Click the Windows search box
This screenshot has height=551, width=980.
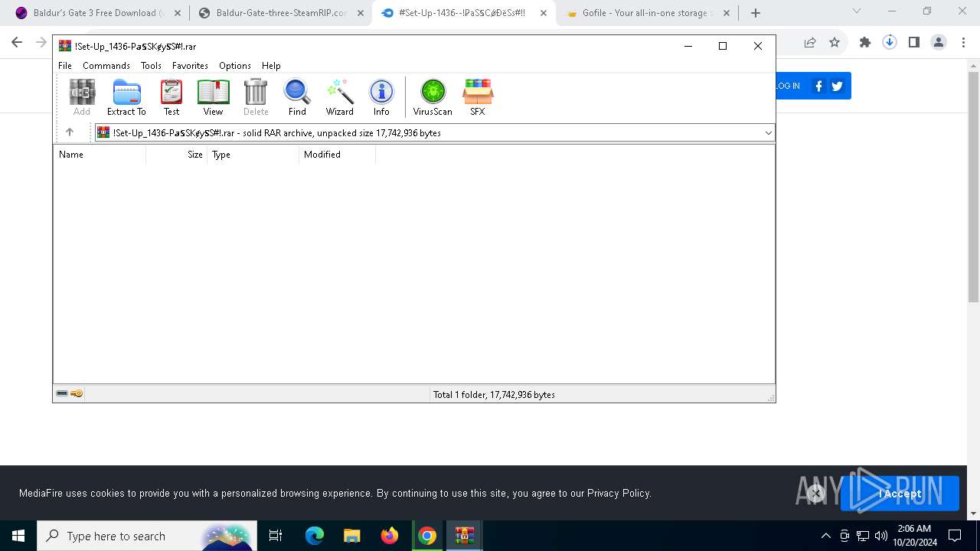tap(147, 536)
